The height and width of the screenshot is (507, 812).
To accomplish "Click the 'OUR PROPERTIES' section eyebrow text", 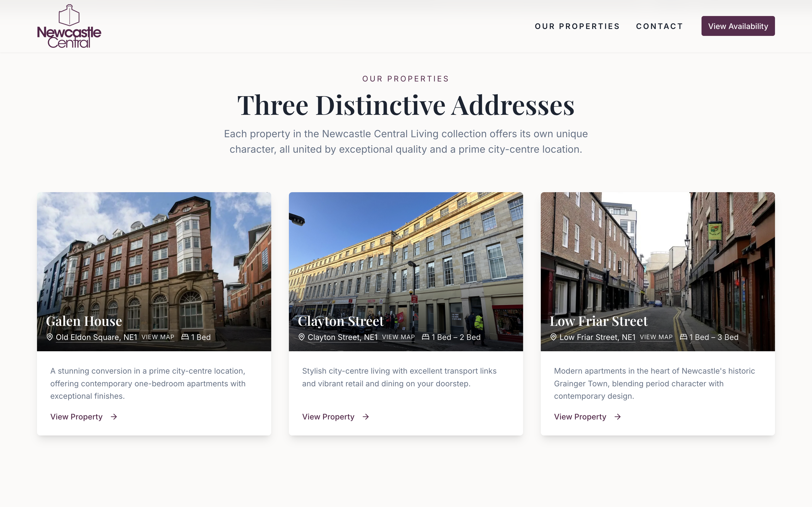I will [406, 79].
